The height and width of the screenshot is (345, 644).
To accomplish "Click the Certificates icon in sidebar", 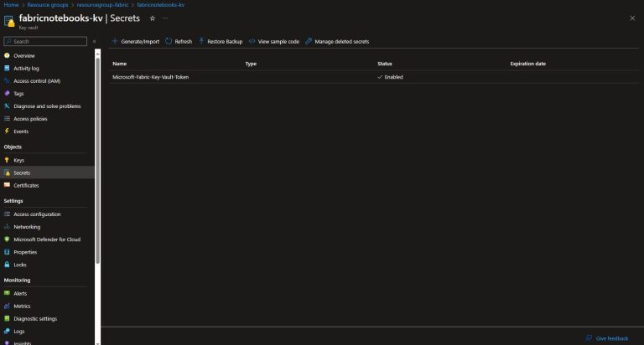I will [7, 185].
